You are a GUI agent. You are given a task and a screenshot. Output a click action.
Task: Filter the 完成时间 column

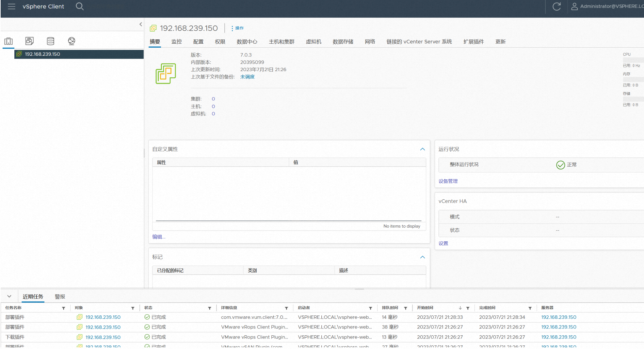(530, 308)
